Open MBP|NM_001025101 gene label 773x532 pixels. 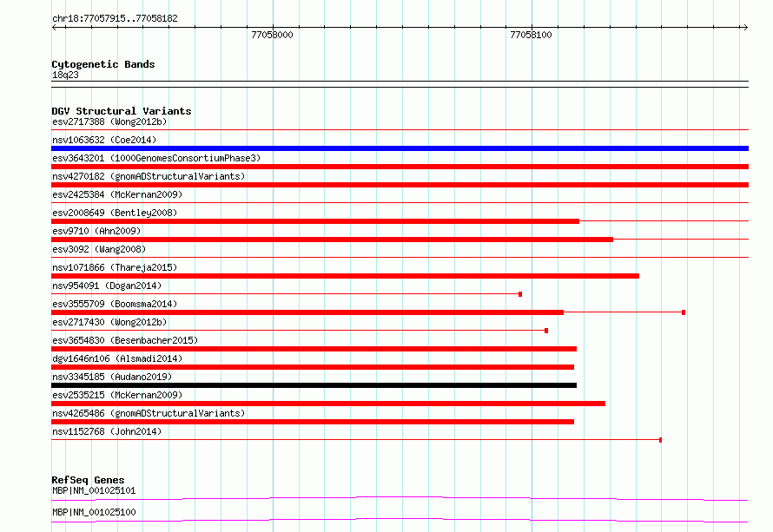tap(94, 490)
